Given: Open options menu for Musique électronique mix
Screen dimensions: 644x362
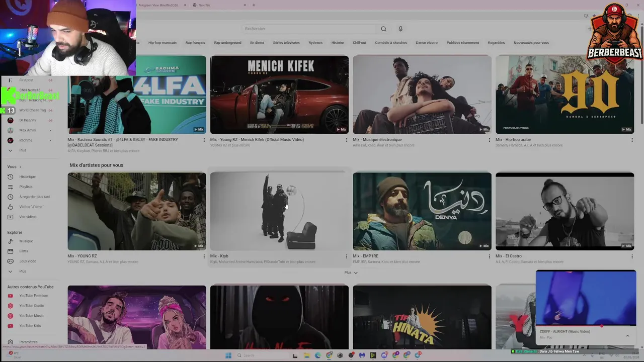Looking at the screenshot, I should 489,140.
